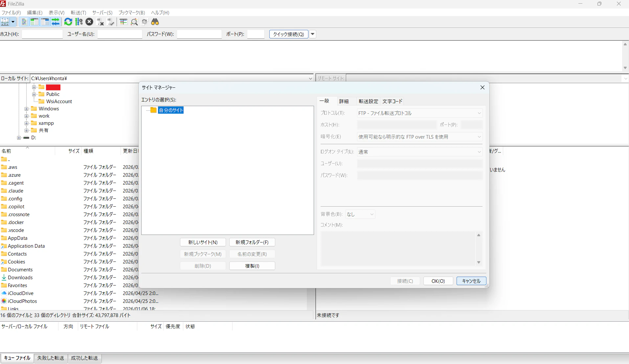
Task: Switch to the 失敗した転送 queue tab
Action: [x=51, y=358]
